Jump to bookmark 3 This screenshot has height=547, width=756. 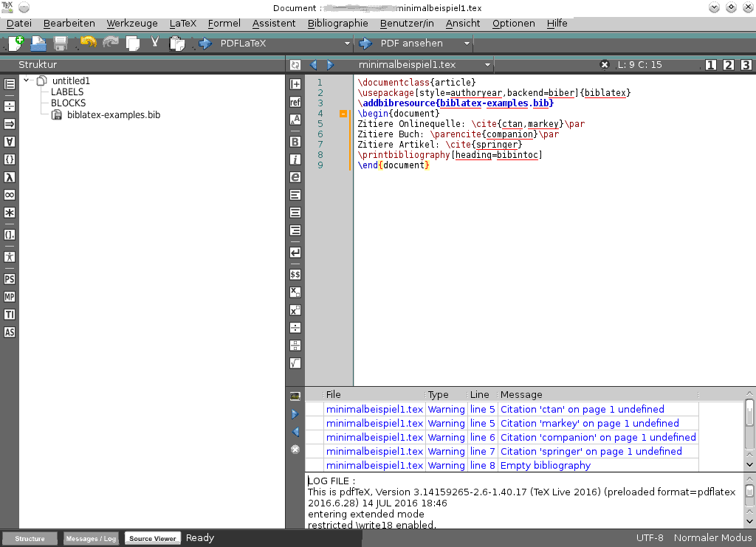click(746, 64)
